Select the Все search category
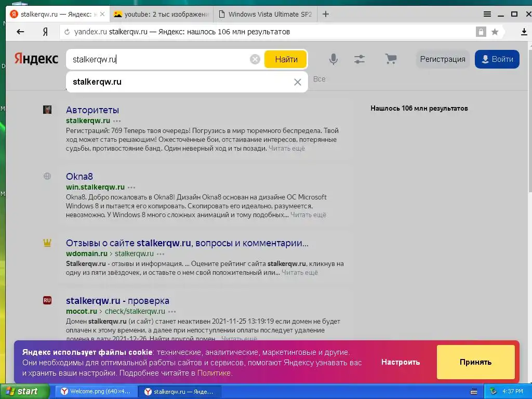 pos(320,79)
